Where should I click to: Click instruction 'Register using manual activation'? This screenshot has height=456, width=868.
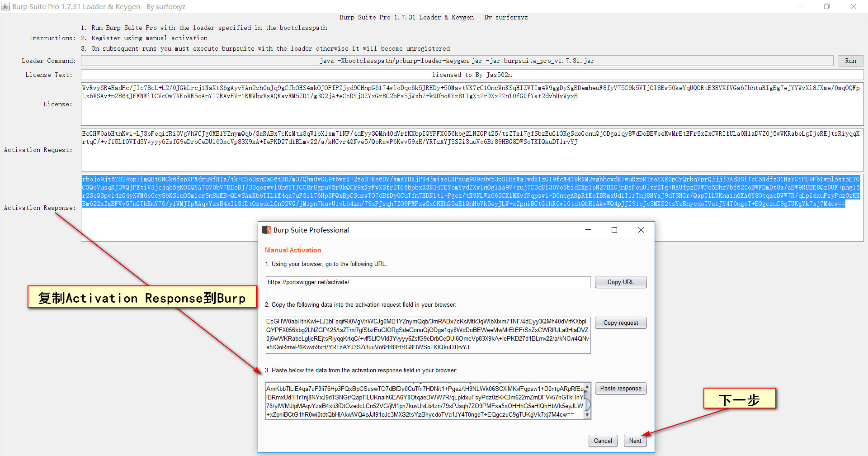150,38
